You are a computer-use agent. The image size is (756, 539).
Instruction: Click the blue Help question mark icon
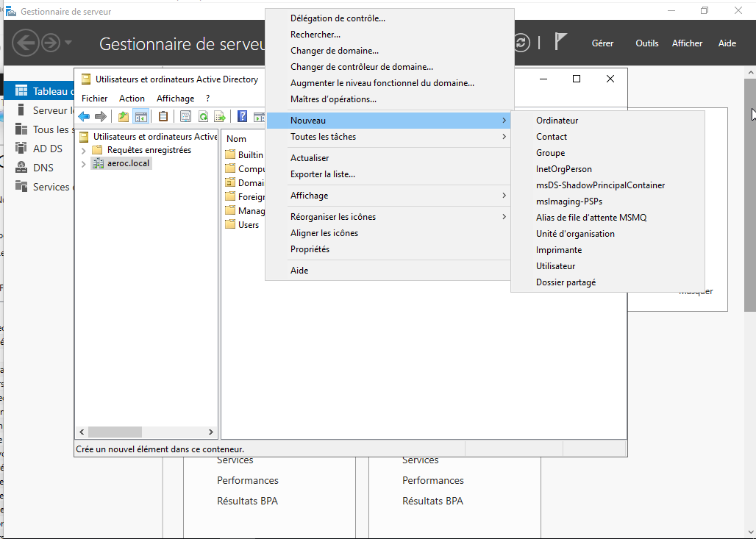coord(242,116)
